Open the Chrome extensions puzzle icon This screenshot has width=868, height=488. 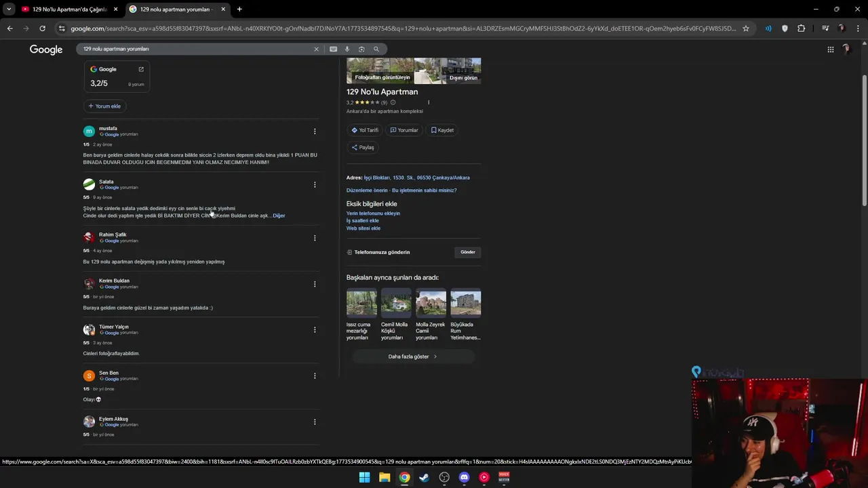click(802, 28)
